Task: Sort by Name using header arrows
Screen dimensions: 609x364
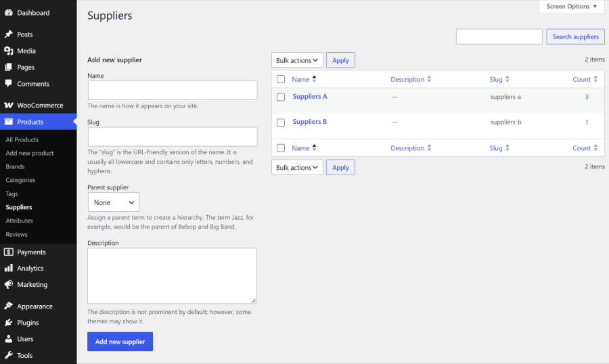Action: 314,79
